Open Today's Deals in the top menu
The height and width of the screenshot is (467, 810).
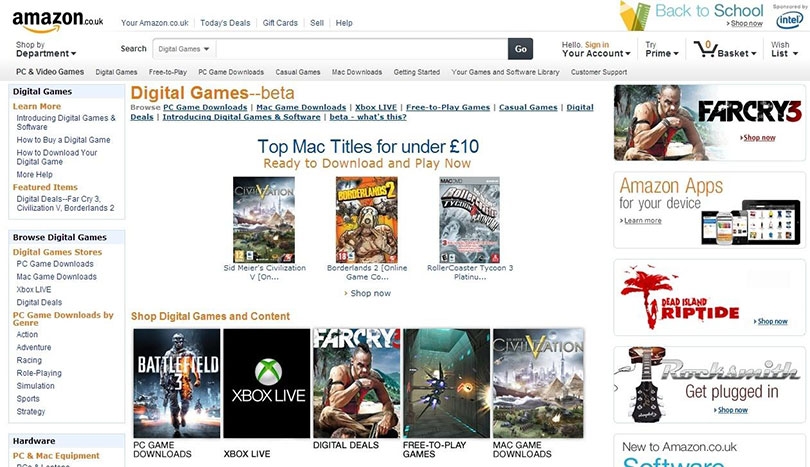pyautogui.click(x=225, y=23)
